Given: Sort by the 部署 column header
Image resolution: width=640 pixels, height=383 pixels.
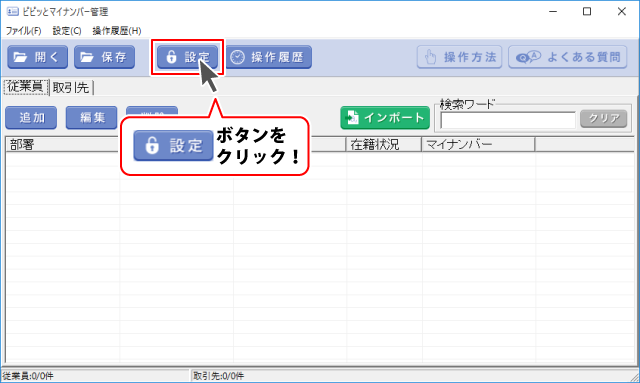Looking at the screenshot, I should point(62,145).
